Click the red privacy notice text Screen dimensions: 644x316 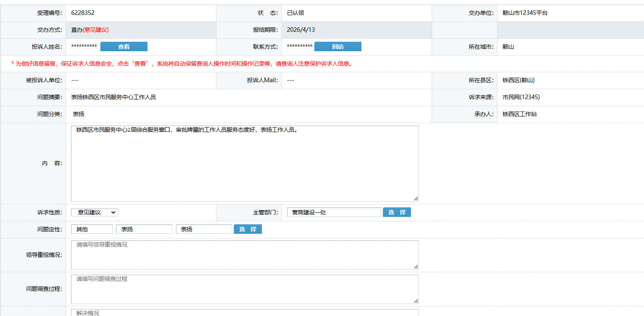(x=182, y=64)
